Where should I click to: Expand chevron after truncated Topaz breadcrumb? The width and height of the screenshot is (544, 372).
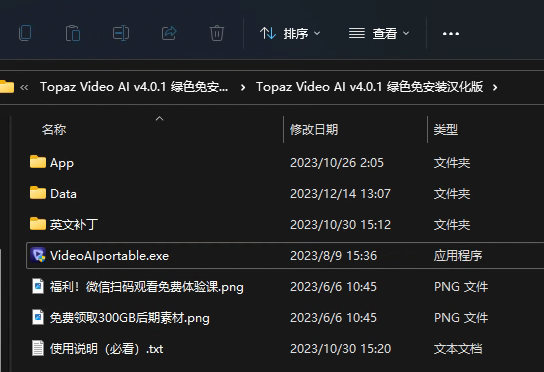[243, 87]
